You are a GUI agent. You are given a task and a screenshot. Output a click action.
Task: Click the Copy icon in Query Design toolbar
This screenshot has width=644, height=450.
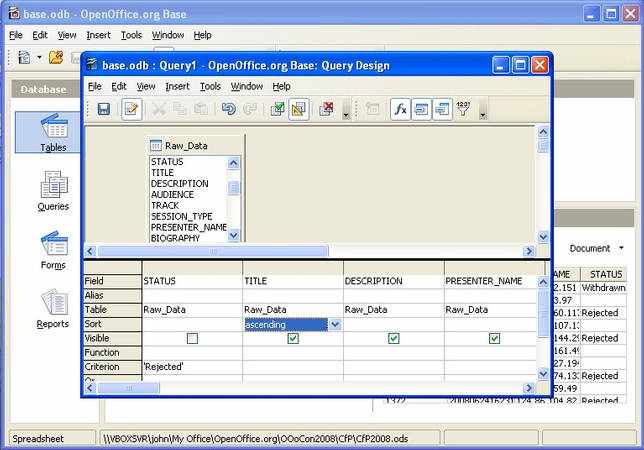[179, 109]
